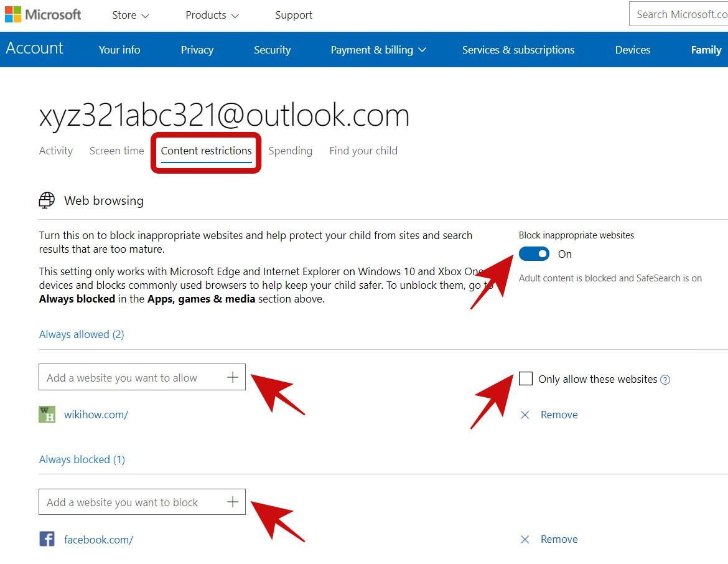Click the Web browsing section title
Screen dimensions: 728x564
tap(103, 200)
